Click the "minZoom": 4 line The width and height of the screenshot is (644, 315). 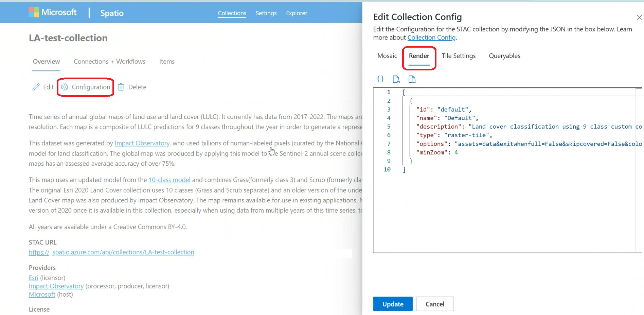point(437,152)
